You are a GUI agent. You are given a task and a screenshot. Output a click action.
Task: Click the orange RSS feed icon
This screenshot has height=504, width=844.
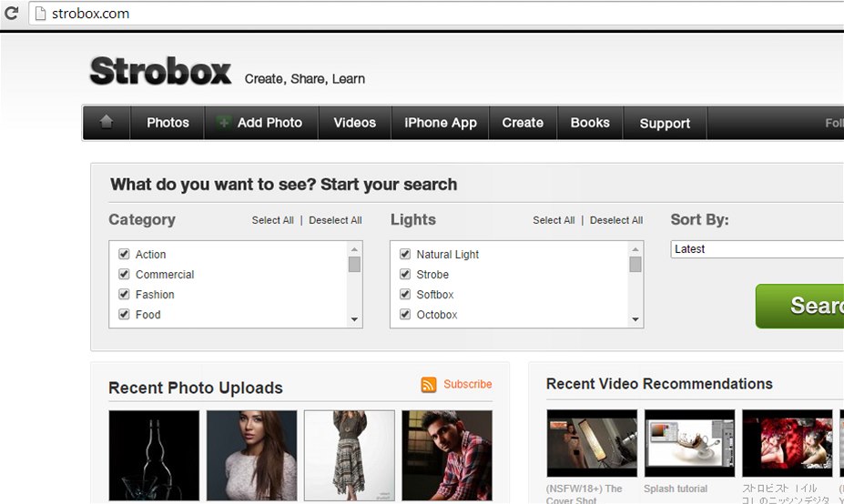(x=429, y=385)
